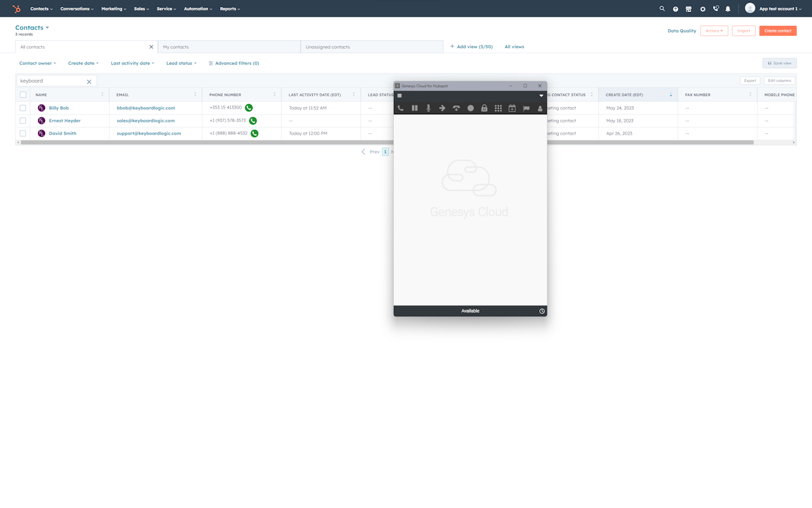Viewport: 812px width, 508px height.
Task: Click the secure pause lock icon
Action: coord(484,109)
